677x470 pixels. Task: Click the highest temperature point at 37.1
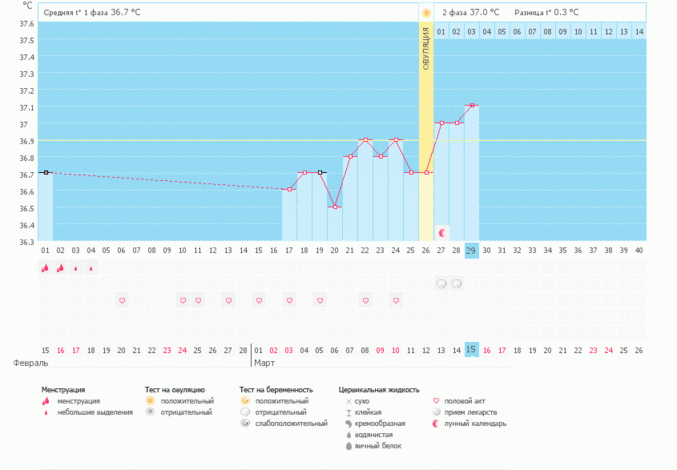click(472, 105)
